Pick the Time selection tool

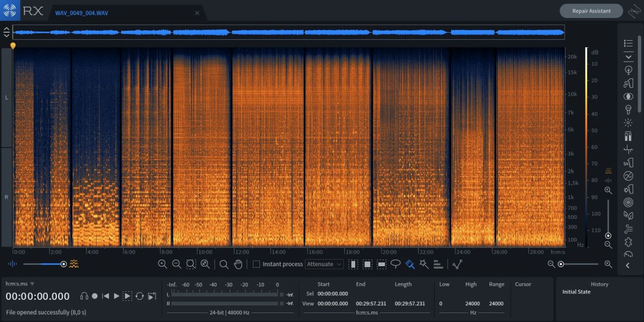pyautogui.click(x=353, y=264)
